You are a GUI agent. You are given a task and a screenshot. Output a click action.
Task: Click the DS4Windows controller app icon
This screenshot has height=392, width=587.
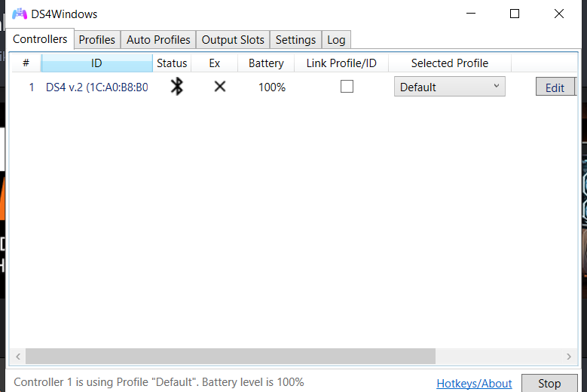[20, 14]
